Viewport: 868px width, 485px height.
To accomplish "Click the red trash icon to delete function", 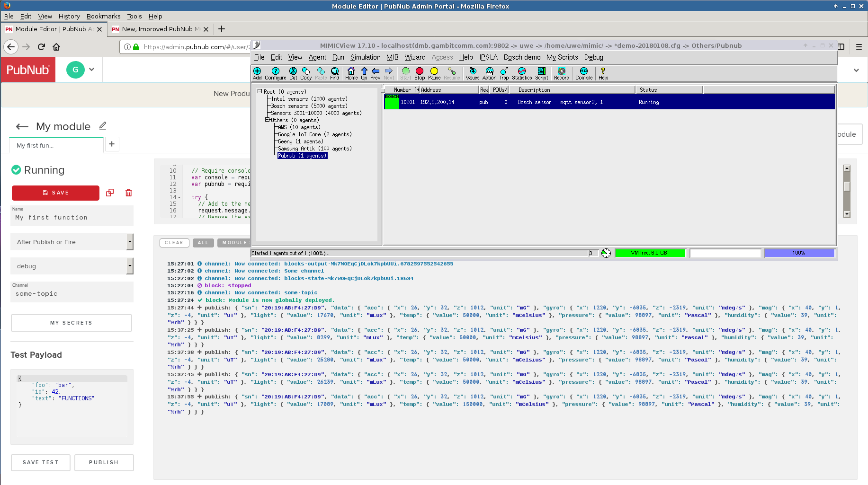I will tap(128, 193).
